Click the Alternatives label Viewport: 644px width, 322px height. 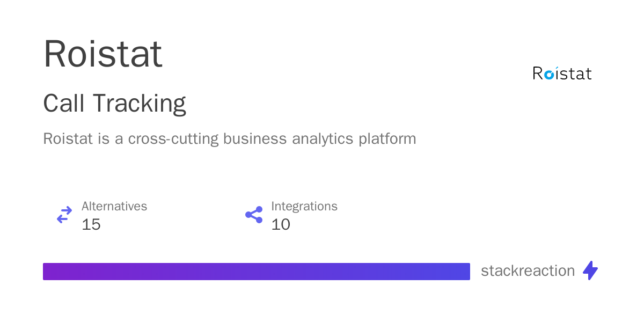(x=114, y=206)
